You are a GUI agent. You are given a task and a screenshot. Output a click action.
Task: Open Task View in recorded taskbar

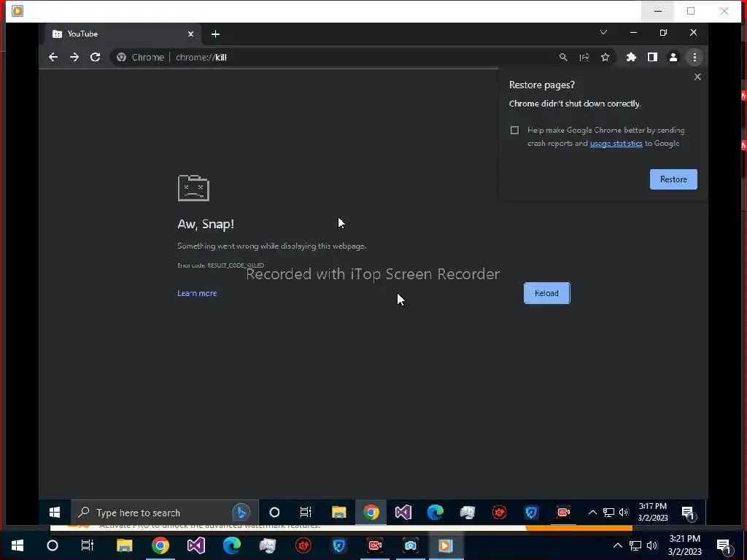pos(306,513)
